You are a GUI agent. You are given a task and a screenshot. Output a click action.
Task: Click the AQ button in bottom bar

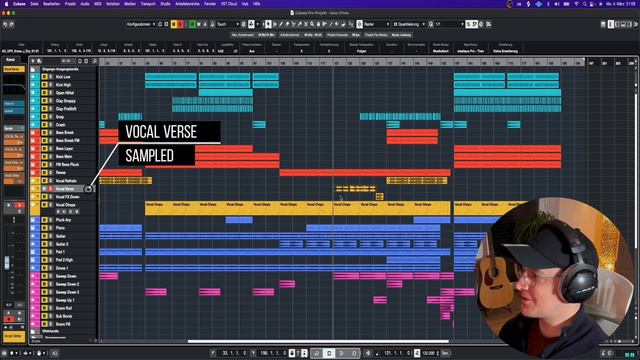coord(54,353)
